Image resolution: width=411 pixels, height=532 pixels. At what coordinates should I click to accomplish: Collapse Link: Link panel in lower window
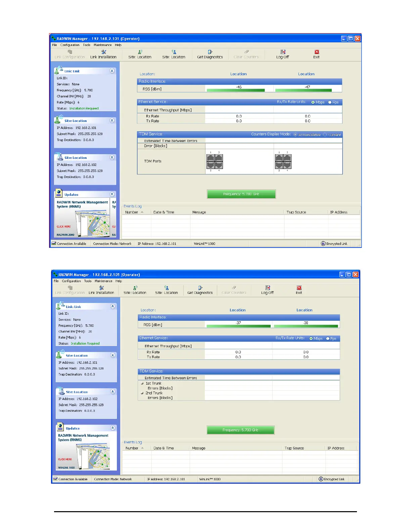click(x=112, y=306)
